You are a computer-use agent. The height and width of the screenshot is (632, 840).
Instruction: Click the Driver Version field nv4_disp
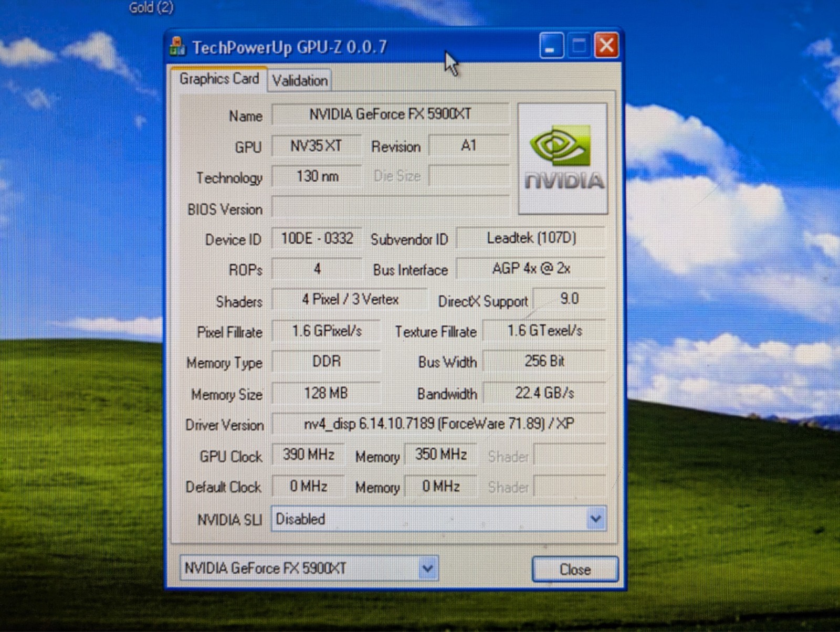point(439,424)
